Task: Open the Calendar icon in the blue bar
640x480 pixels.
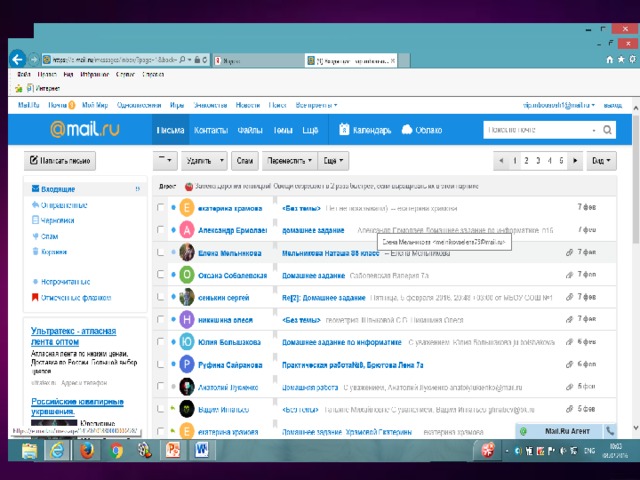Action: pos(344,129)
